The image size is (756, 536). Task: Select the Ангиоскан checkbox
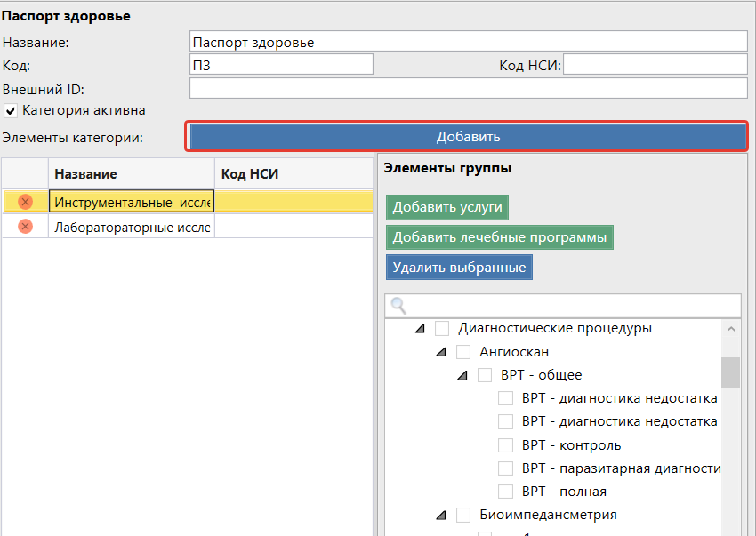pos(463,352)
